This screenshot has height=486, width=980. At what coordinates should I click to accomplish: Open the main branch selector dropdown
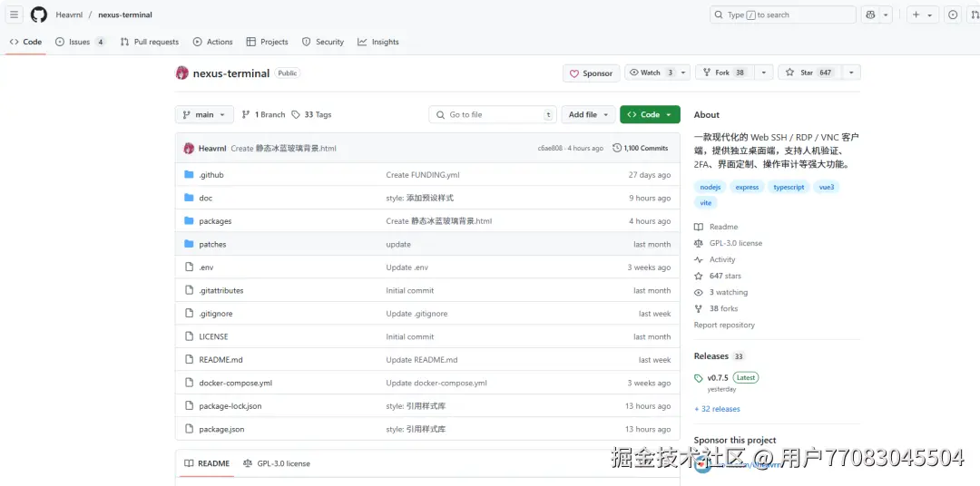pos(204,114)
